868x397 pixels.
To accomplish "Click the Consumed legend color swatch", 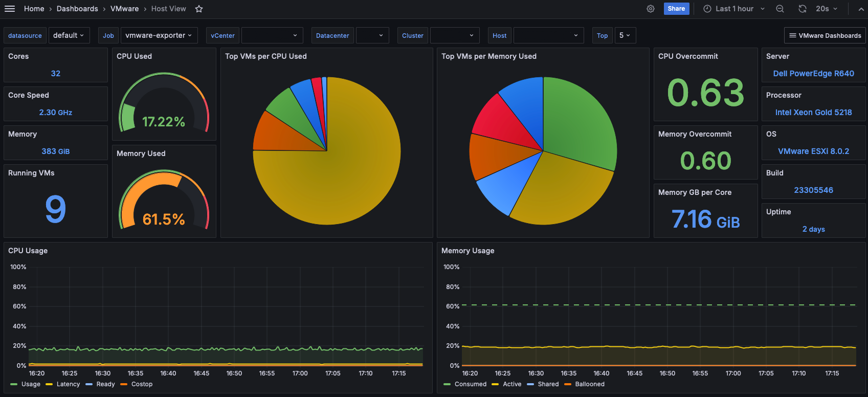I will click(447, 384).
